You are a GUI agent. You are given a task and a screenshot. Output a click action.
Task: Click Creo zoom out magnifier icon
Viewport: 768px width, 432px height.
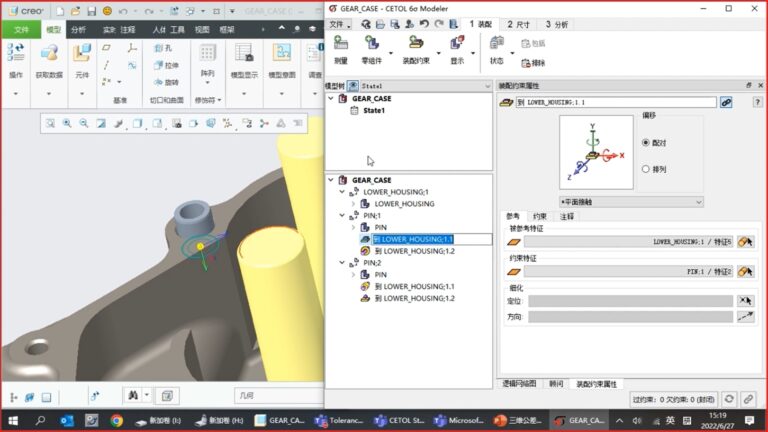click(x=84, y=123)
